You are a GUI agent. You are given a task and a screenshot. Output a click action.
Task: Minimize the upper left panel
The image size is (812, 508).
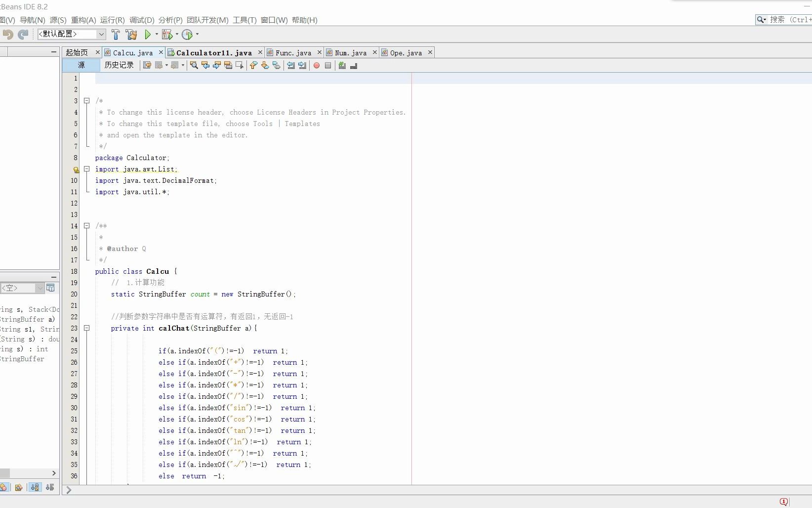pyautogui.click(x=53, y=52)
